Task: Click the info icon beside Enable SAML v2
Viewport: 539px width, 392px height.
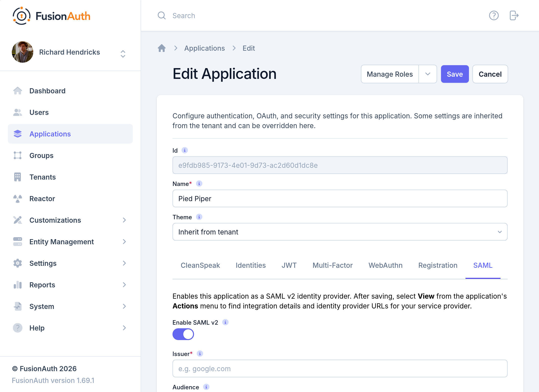Action: pos(225,322)
